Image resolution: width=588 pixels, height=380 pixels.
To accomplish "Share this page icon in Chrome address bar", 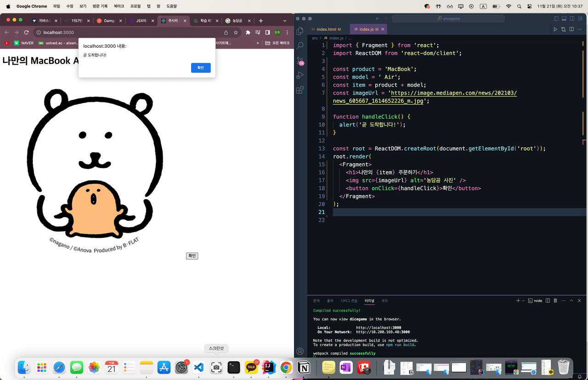I will point(226,33).
